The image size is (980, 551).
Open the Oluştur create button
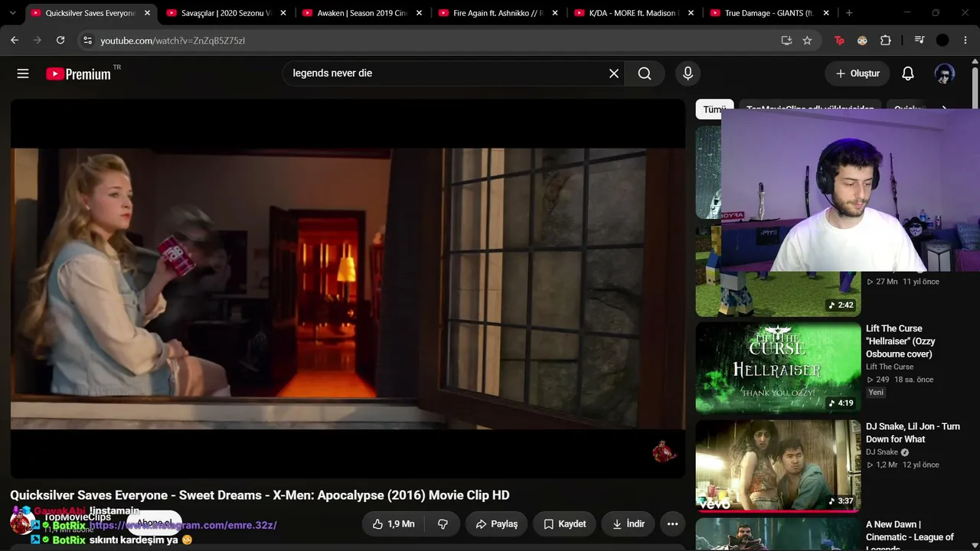(x=857, y=73)
